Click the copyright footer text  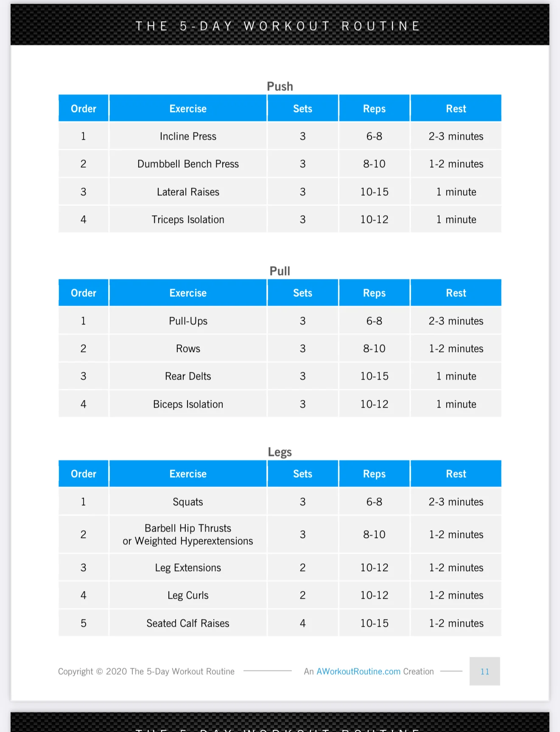(146, 671)
